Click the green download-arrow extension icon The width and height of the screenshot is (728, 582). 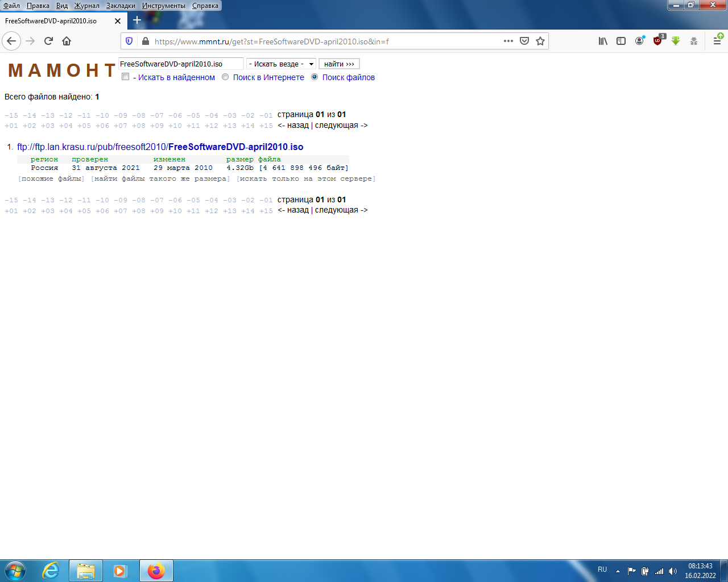coord(676,41)
